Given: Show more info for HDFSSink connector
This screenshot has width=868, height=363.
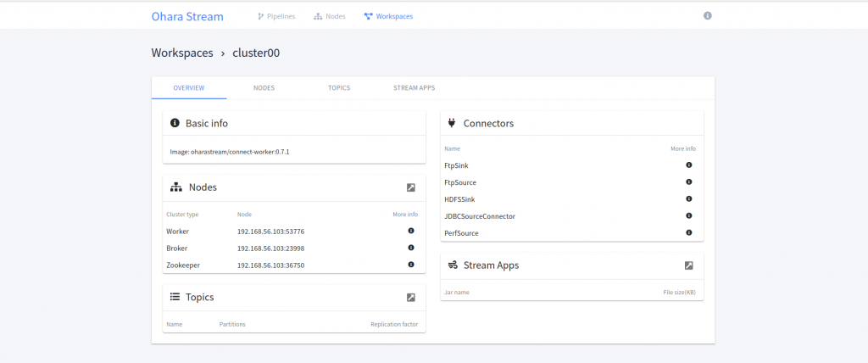Looking at the screenshot, I should (x=689, y=198).
